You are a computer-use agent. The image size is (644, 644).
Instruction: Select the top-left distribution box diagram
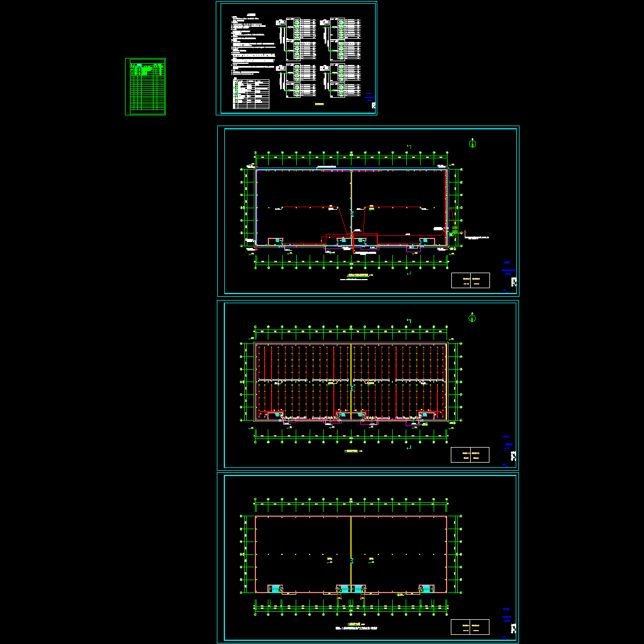(296, 28)
